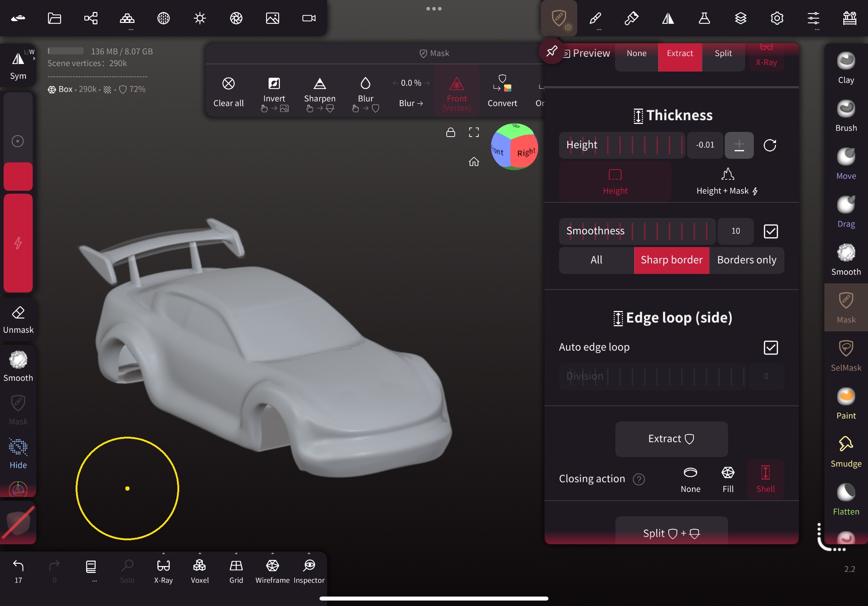Image resolution: width=868 pixels, height=606 pixels.
Task: Open the Background image icon
Action: pos(272,18)
